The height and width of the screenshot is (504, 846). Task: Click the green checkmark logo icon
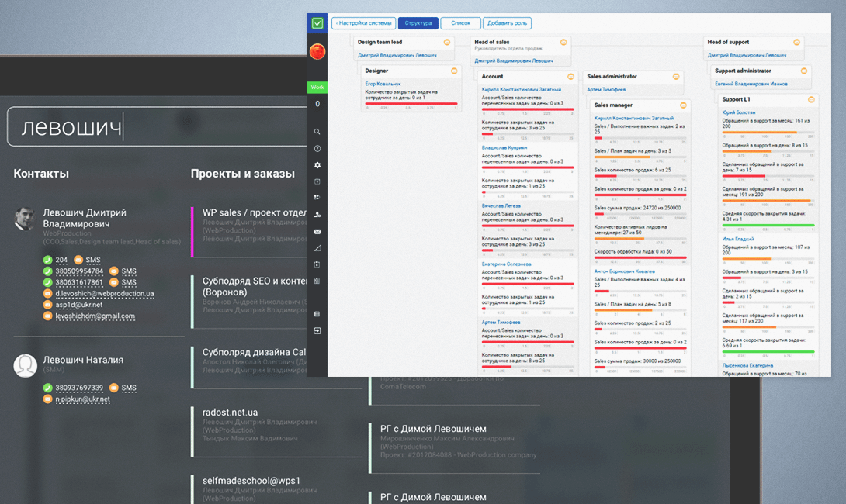(317, 23)
